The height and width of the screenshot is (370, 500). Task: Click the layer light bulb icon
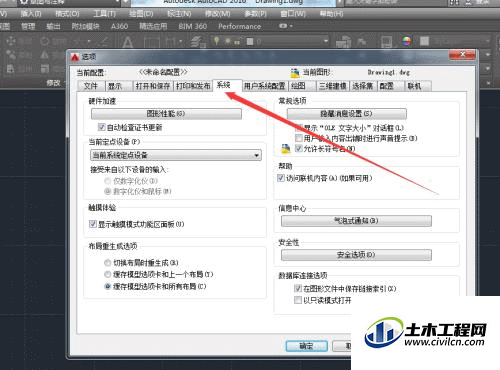pyautogui.click(x=216, y=41)
